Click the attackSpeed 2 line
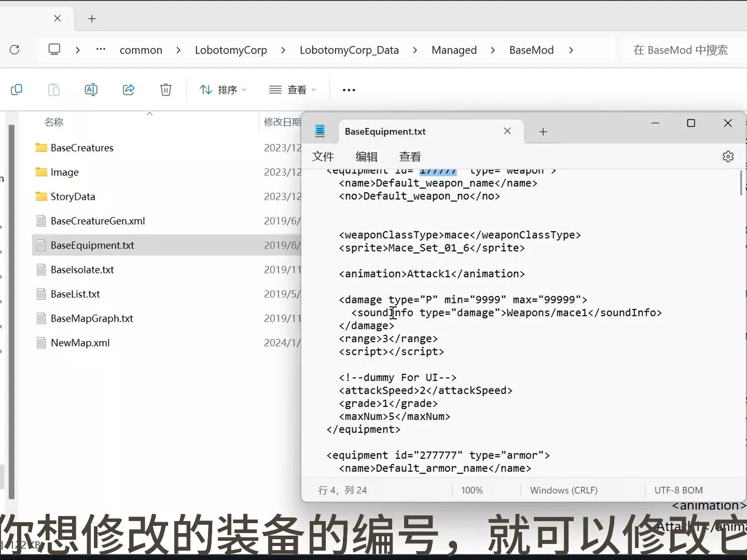The image size is (747, 560). [426, 390]
